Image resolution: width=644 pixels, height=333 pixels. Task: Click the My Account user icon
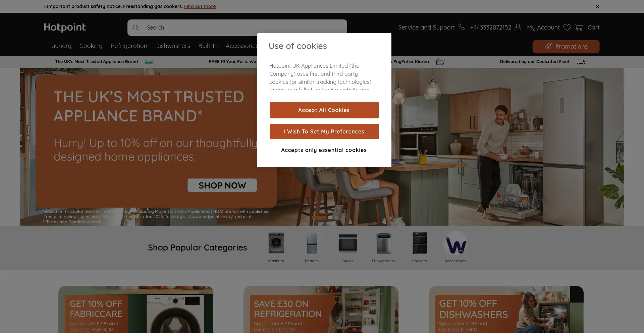click(518, 27)
